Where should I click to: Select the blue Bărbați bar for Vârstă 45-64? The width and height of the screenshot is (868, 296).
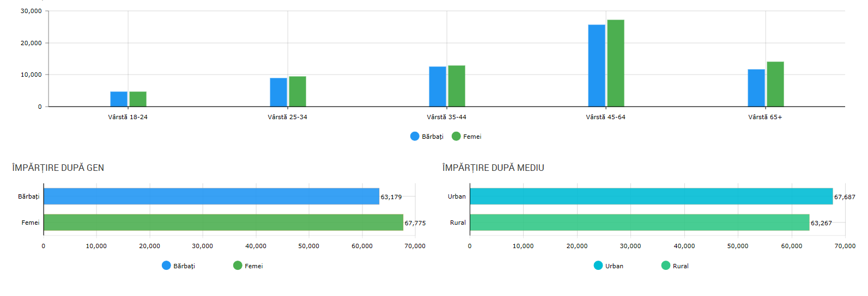point(597,66)
